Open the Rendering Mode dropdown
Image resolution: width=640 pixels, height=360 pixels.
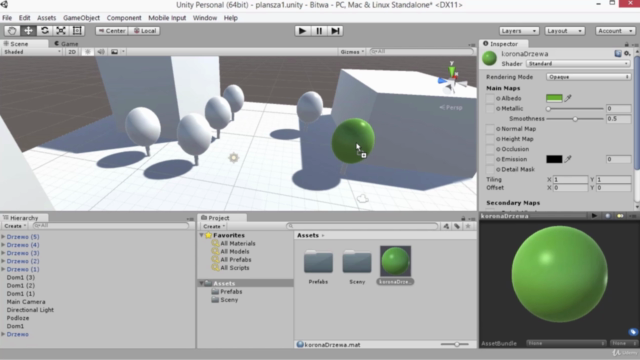pos(588,77)
